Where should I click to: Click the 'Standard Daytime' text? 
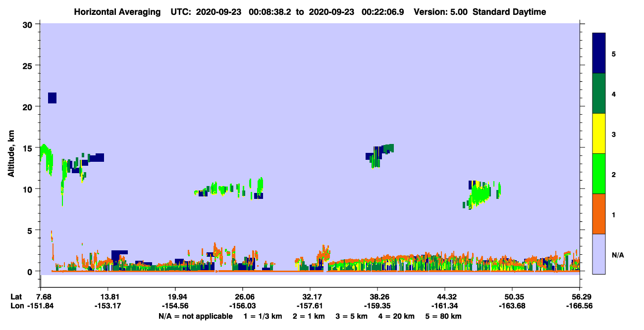pos(509,12)
